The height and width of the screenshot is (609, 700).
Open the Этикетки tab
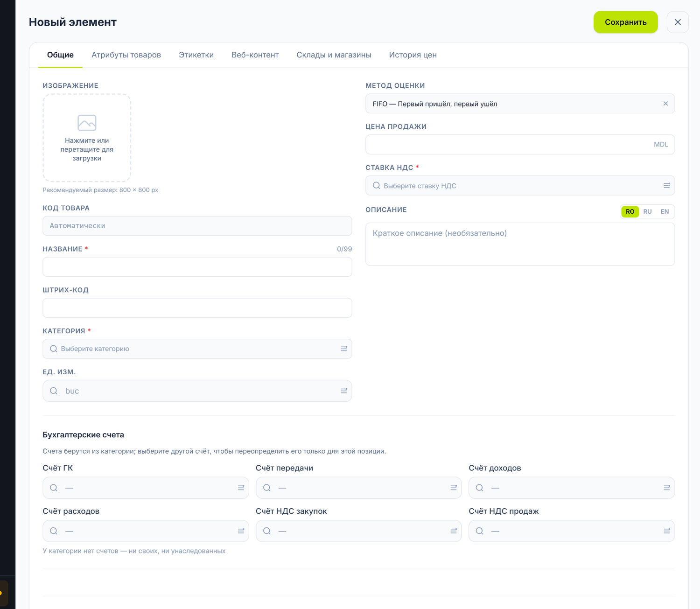(196, 55)
